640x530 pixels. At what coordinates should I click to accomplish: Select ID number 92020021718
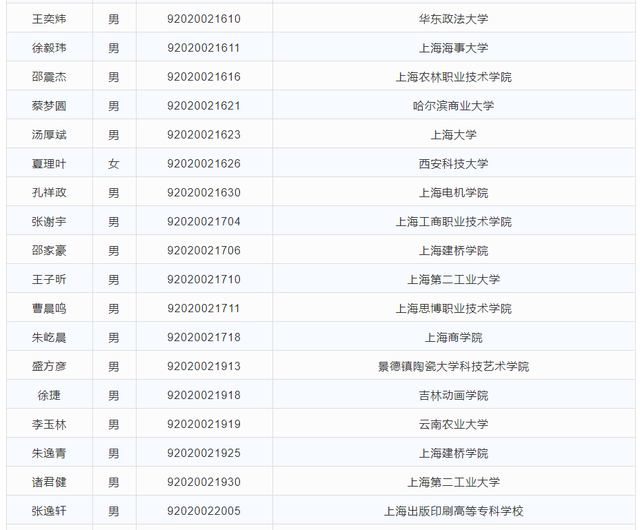point(204,338)
